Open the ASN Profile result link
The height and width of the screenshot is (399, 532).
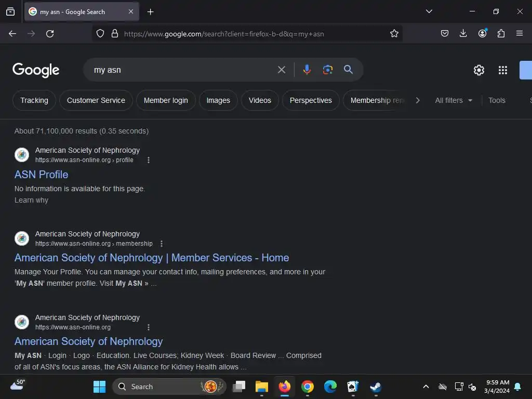point(42,175)
